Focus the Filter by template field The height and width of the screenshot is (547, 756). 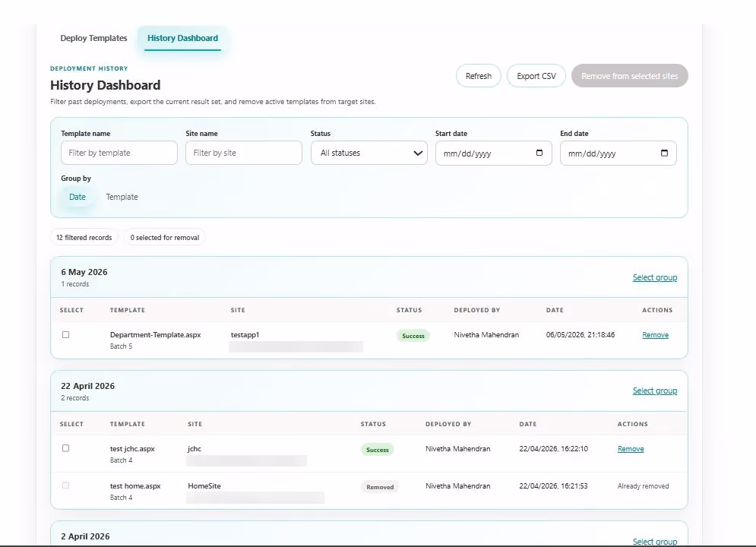[119, 153]
